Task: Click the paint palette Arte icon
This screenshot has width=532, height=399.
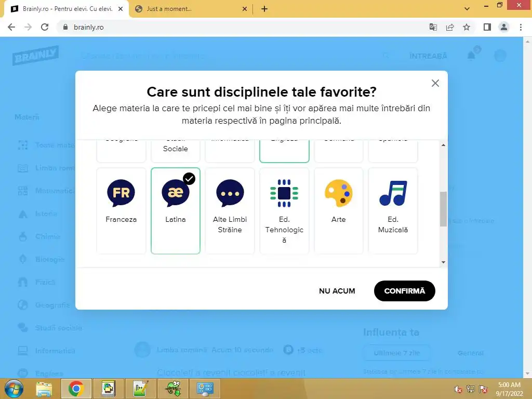Action: 339,193
